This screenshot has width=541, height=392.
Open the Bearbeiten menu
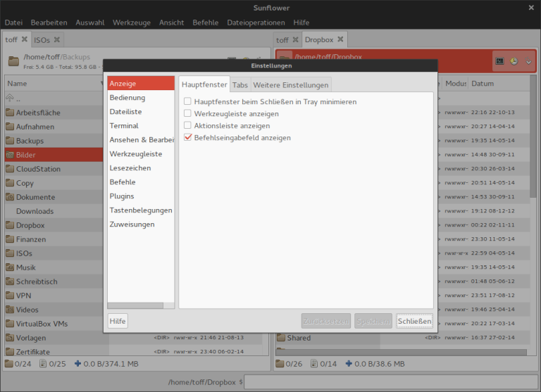click(49, 23)
